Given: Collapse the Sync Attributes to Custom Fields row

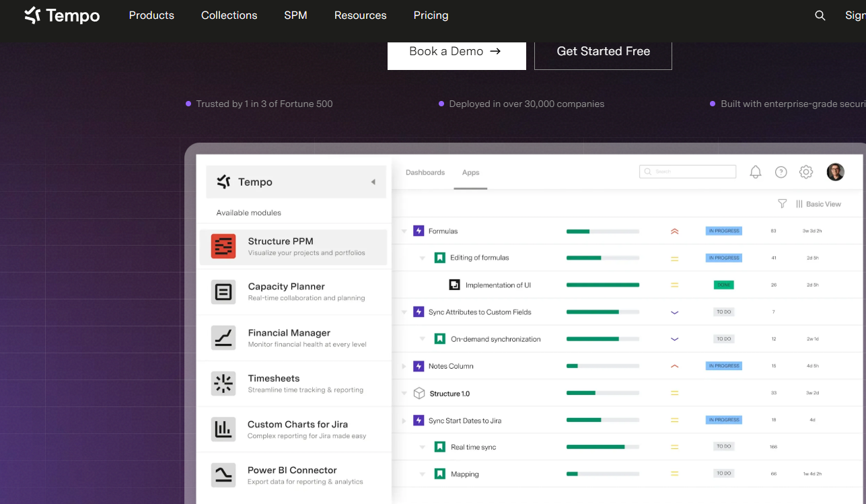Looking at the screenshot, I should [404, 312].
